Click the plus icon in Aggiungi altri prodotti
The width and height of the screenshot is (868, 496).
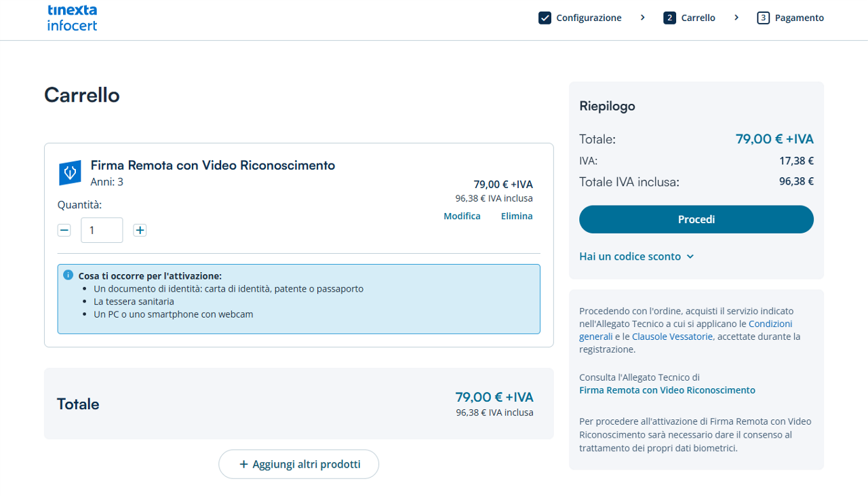(244, 464)
